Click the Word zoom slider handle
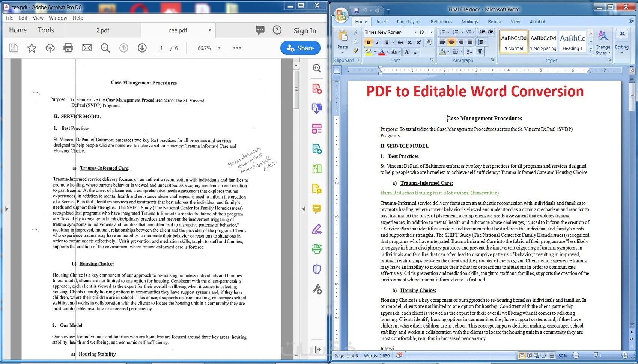 [x=596, y=355]
